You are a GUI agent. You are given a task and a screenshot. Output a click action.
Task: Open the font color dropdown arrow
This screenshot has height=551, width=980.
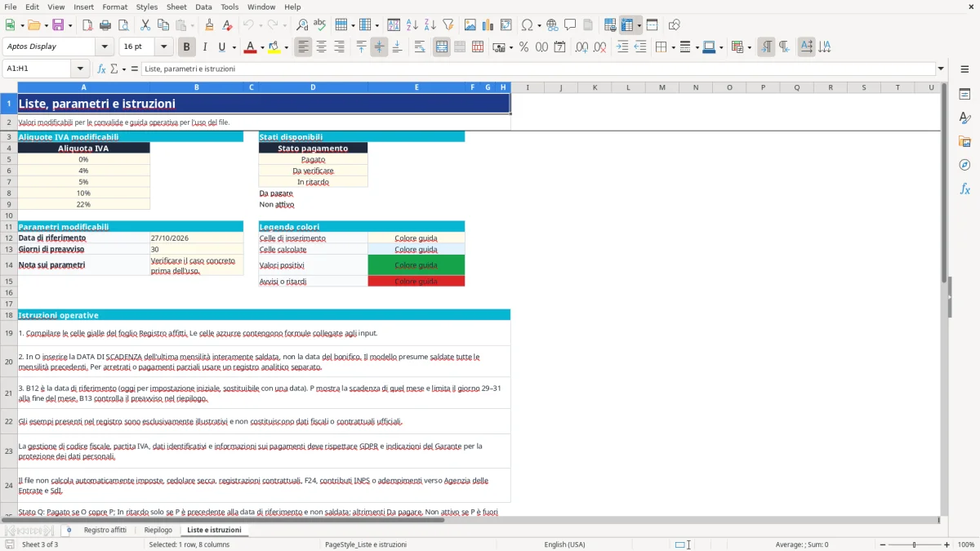tap(261, 47)
